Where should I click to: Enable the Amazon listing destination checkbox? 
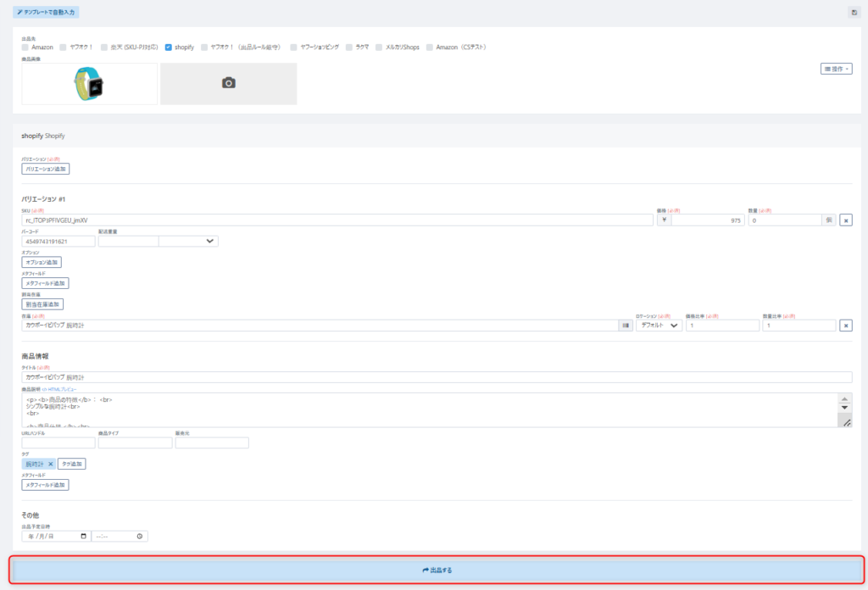pos(25,47)
